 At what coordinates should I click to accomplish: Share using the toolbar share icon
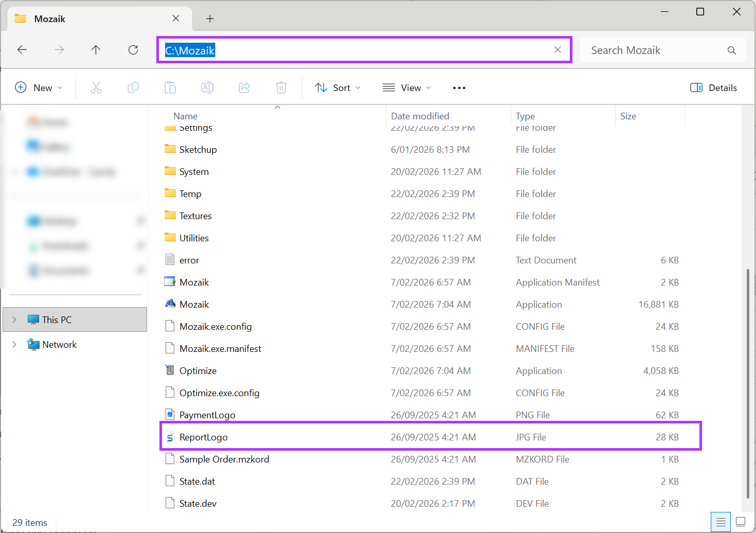click(x=244, y=87)
